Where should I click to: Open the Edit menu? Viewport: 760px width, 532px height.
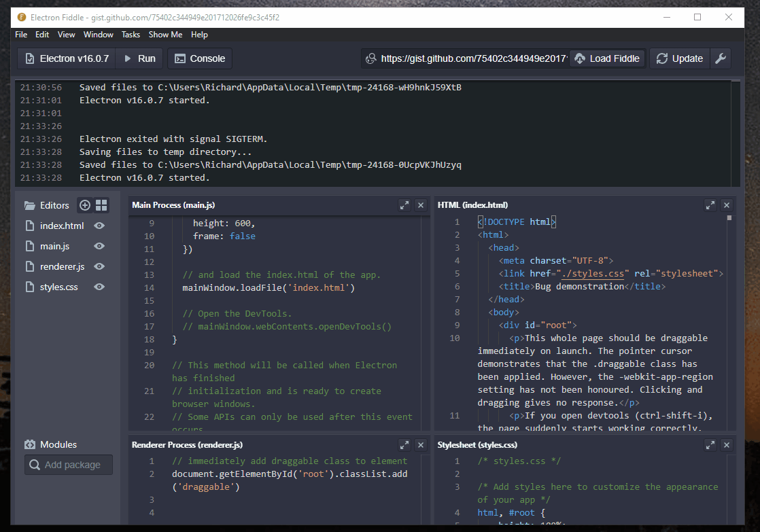(x=42, y=35)
